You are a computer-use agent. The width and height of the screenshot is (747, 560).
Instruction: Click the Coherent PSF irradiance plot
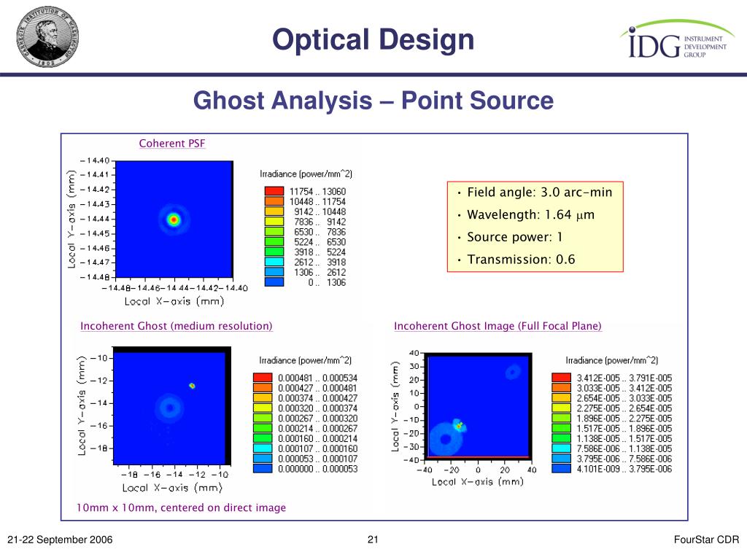174,219
